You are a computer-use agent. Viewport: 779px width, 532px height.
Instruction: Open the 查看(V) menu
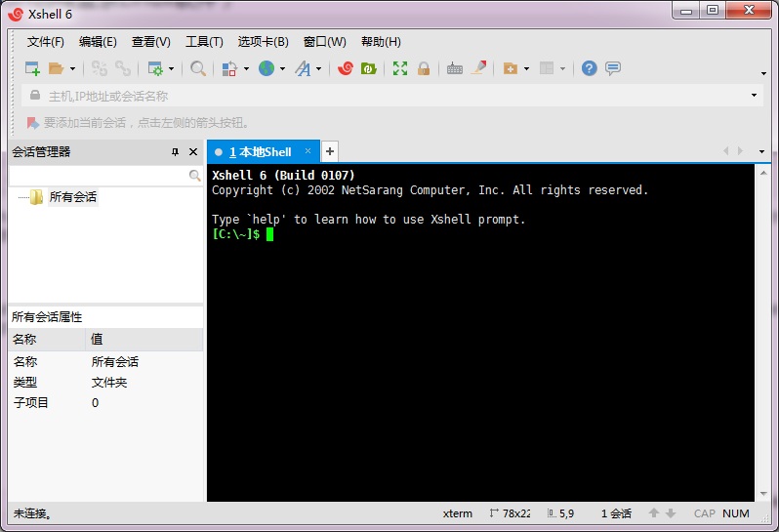(x=151, y=42)
